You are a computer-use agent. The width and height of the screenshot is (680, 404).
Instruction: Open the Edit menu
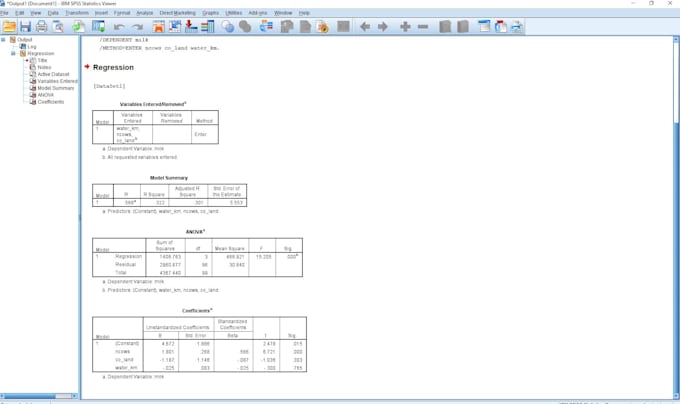(20, 13)
